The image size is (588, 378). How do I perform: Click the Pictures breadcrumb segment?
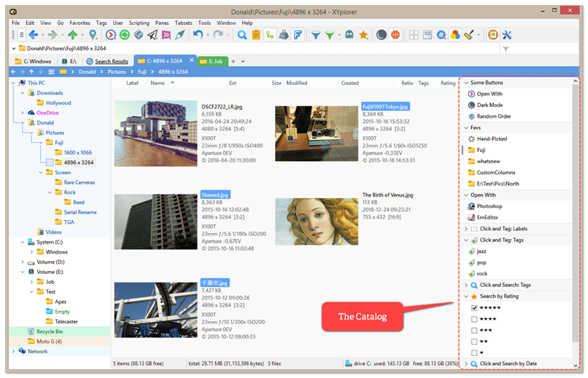click(x=116, y=71)
